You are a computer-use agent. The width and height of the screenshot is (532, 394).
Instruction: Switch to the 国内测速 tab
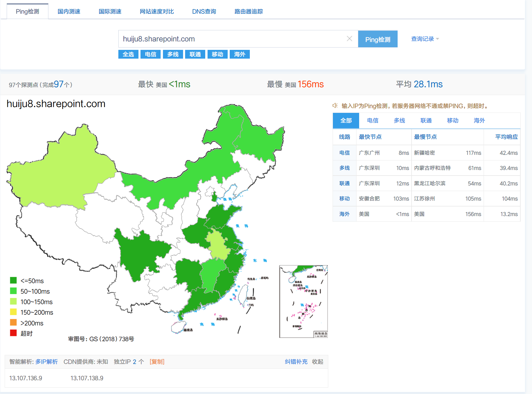(69, 11)
